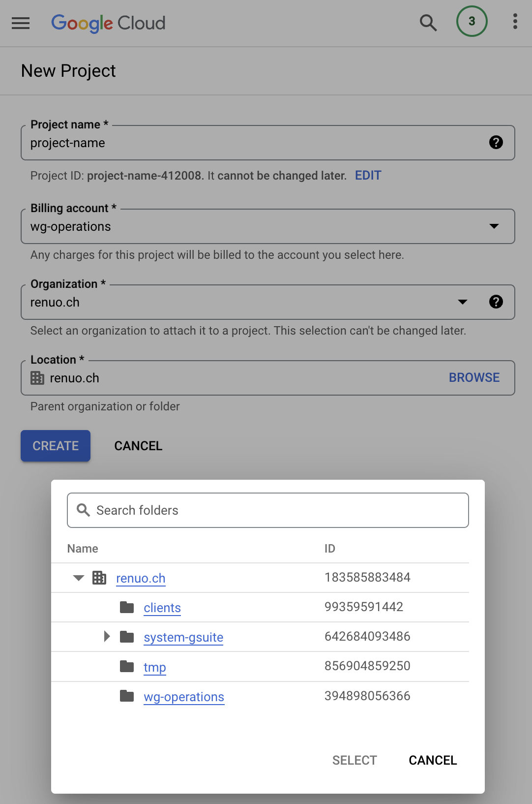The width and height of the screenshot is (532, 804).
Task: Click folder icon of system-gsuite row
Action: (x=127, y=637)
